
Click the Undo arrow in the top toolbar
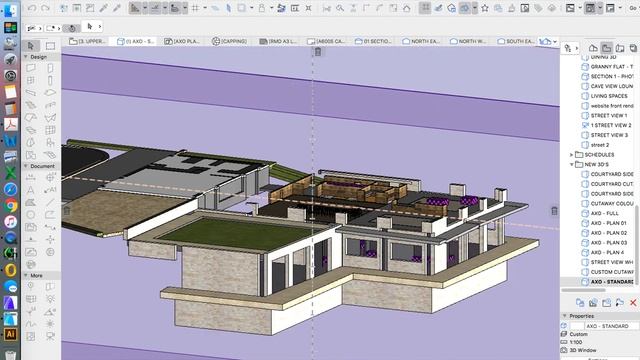(32, 8)
